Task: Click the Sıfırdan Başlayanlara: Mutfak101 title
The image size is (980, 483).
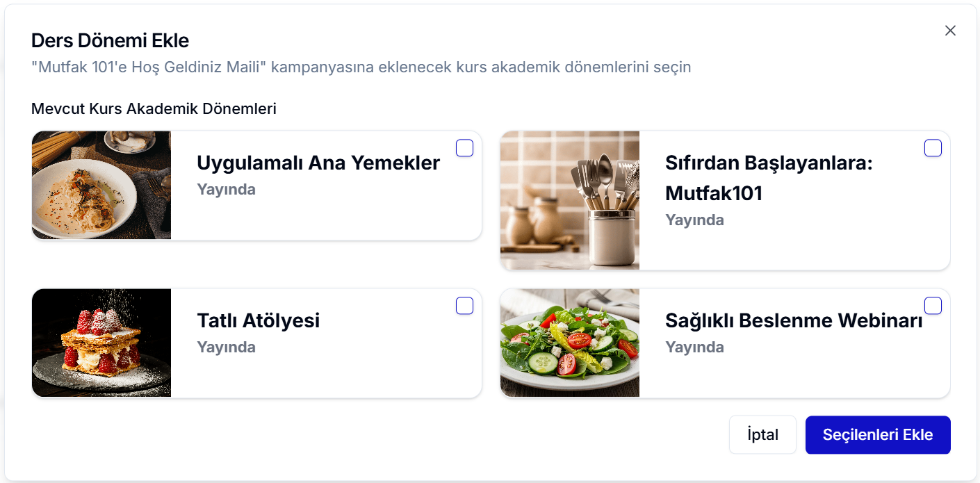Action: pos(768,178)
